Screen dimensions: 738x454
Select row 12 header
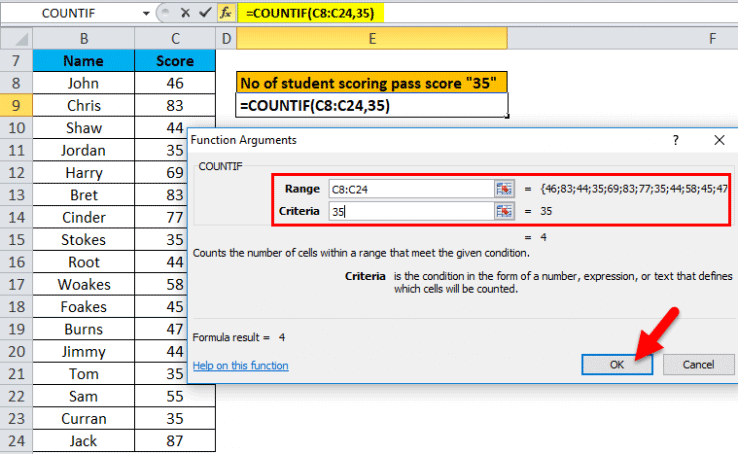tap(16, 173)
